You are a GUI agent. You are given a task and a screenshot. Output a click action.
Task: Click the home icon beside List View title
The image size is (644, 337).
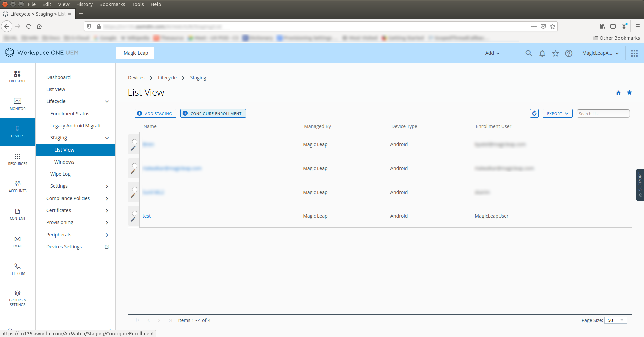(618, 92)
